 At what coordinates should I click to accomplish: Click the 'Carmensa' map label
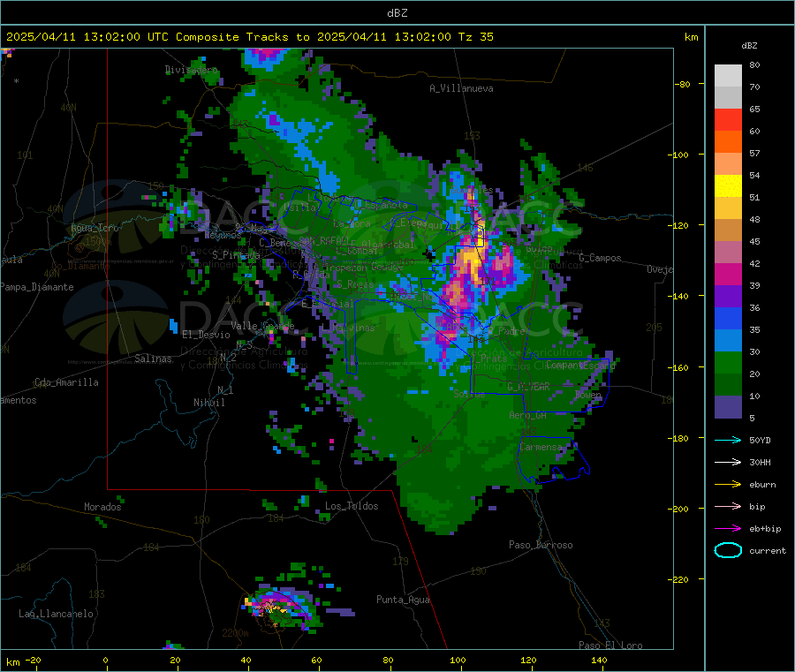(541, 447)
